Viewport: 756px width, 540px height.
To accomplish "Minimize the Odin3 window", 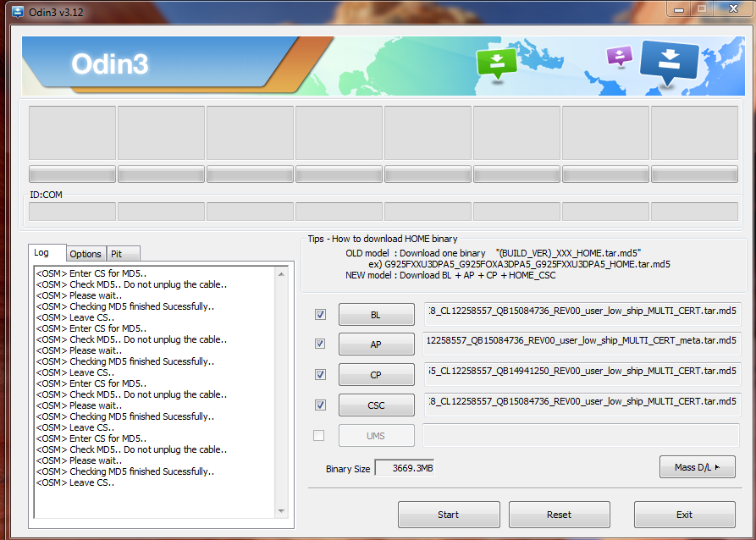I will point(679,9).
